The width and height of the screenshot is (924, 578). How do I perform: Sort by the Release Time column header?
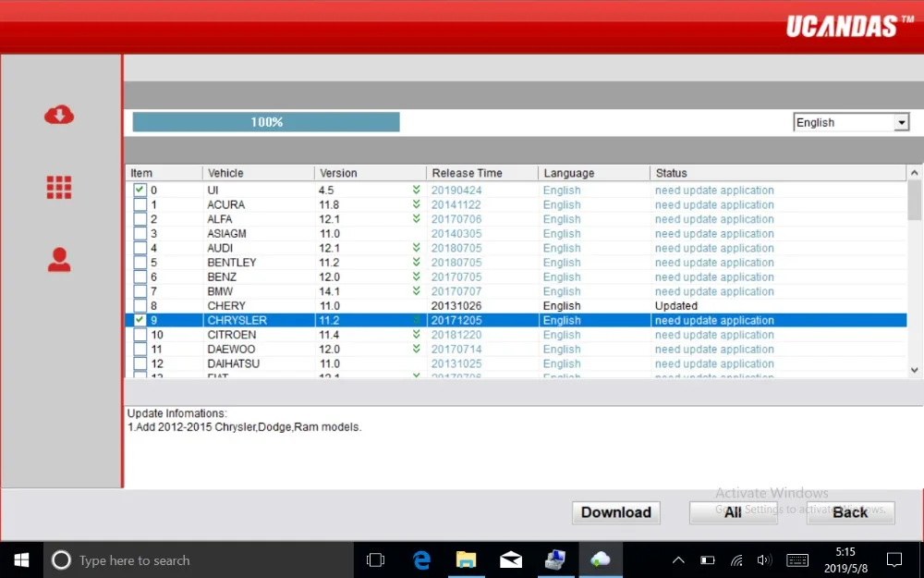click(x=482, y=173)
